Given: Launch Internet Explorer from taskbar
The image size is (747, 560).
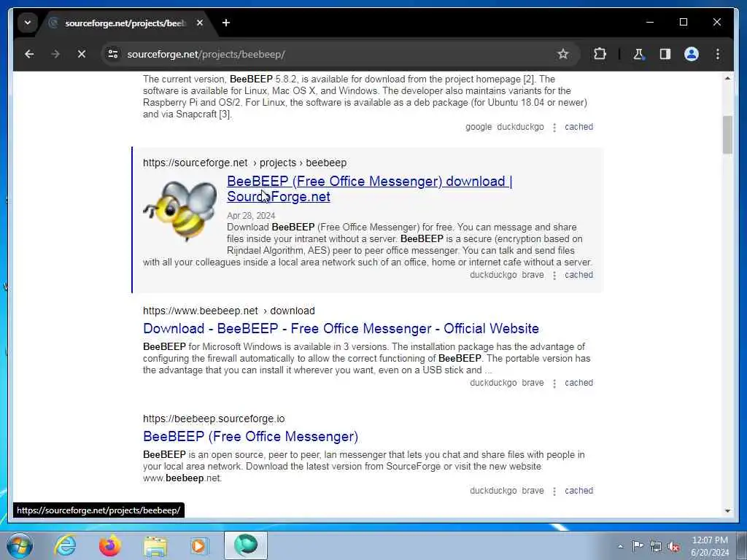Looking at the screenshot, I should [65, 545].
